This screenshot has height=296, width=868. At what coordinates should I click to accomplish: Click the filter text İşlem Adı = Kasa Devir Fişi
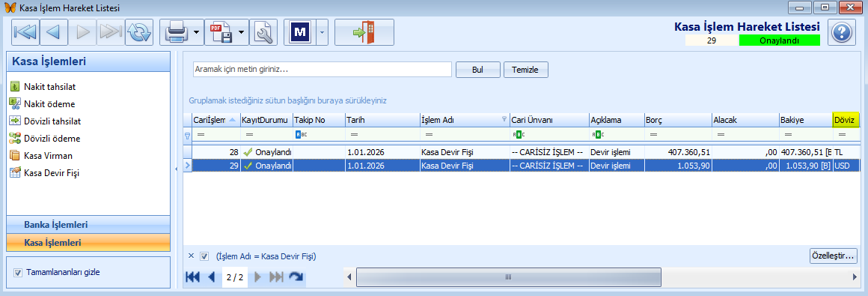tap(266, 256)
